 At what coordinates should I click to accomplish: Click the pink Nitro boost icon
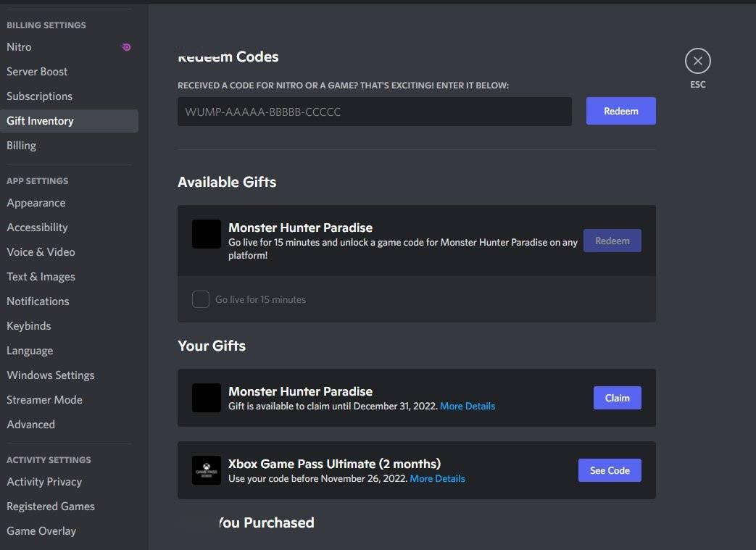point(125,46)
